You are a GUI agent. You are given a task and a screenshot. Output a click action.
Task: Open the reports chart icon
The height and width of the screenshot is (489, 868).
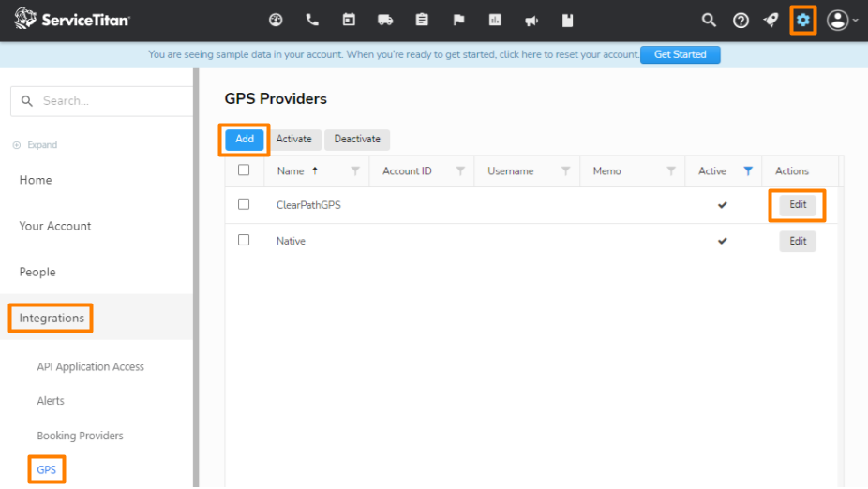point(495,21)
